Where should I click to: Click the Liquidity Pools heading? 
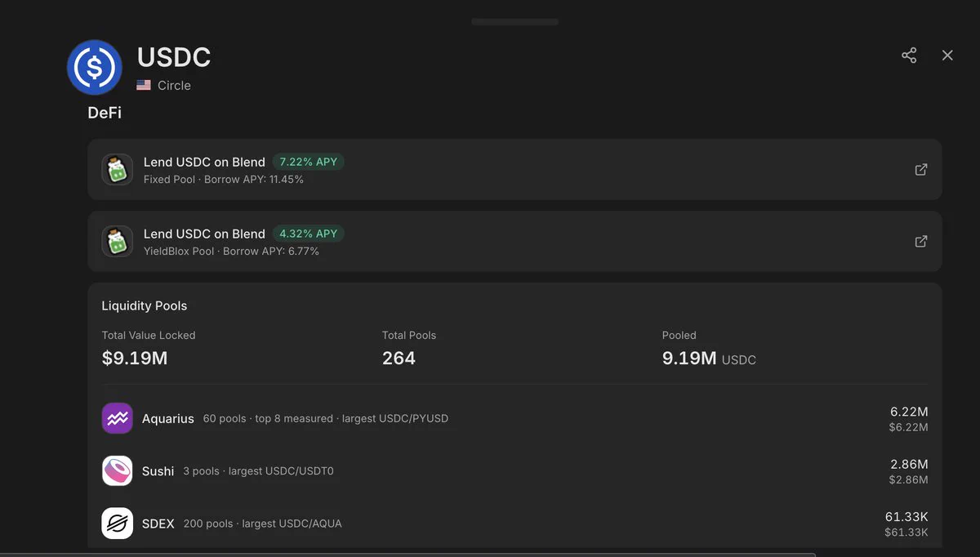click(145, 305)
